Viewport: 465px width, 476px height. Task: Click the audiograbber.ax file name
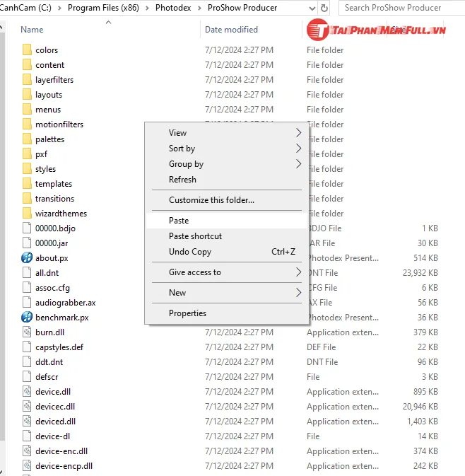[66, 302]
